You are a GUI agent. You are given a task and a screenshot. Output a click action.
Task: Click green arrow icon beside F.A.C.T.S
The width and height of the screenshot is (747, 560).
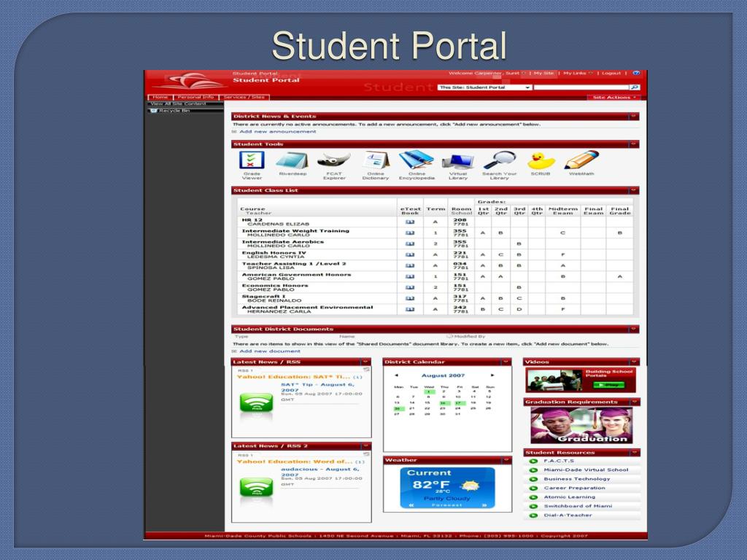tap(533, 461)
